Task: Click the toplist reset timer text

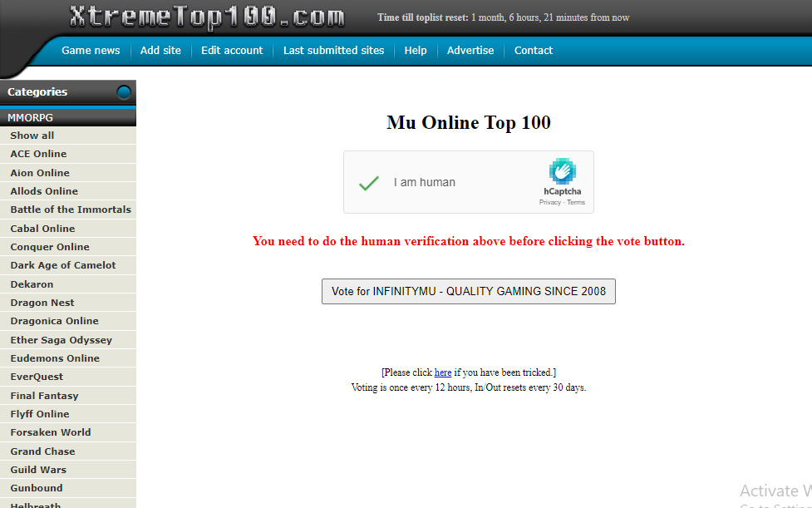Action: pos(504,17)
